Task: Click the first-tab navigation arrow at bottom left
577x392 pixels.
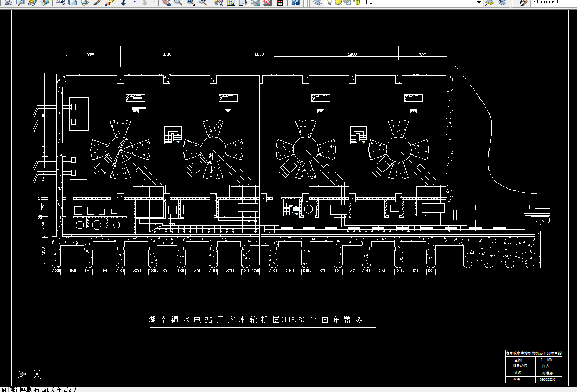Action: tap(3, 389)
